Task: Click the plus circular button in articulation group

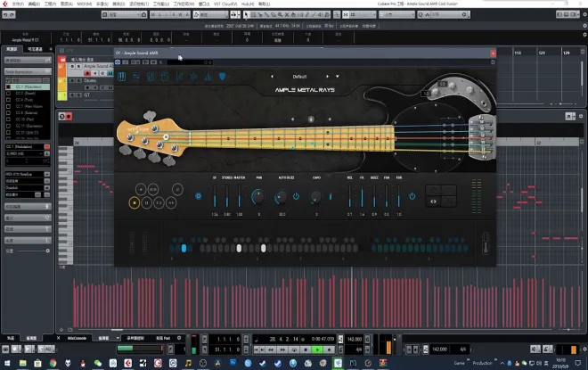Action: coord(141,190)
